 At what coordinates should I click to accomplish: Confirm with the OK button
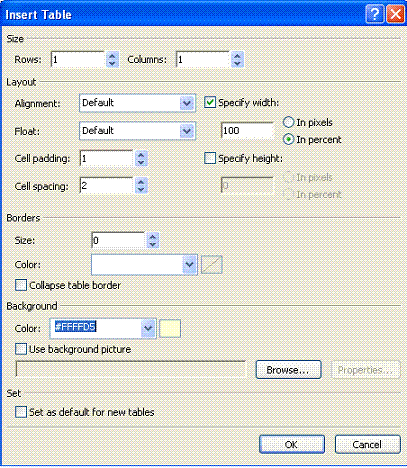point(292,444)
